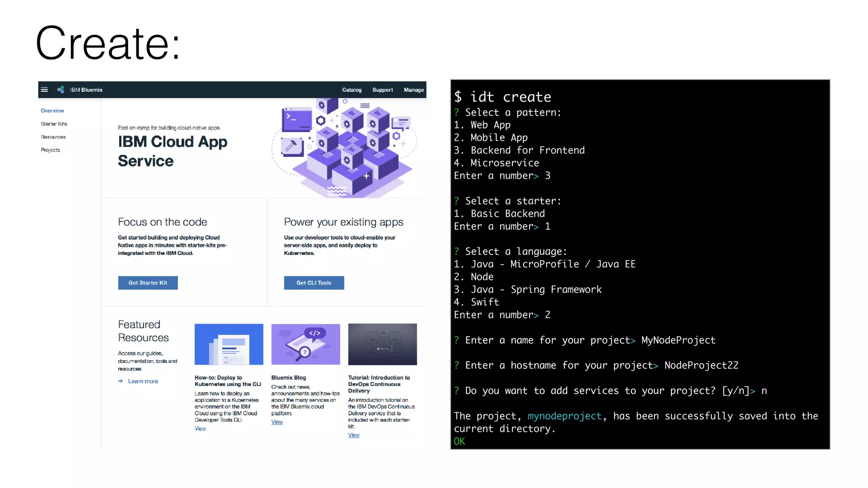Click View under the Kubernetes how-to

coord(200,429)
